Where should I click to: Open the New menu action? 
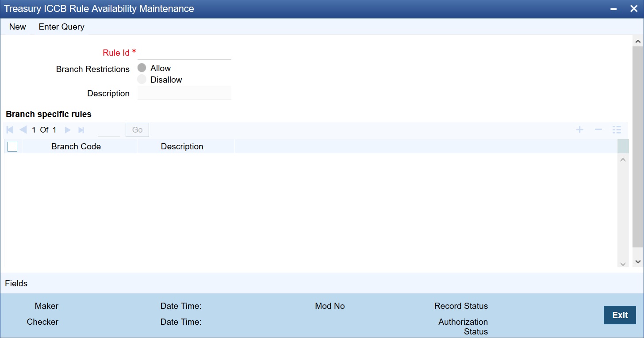point(18,27)
